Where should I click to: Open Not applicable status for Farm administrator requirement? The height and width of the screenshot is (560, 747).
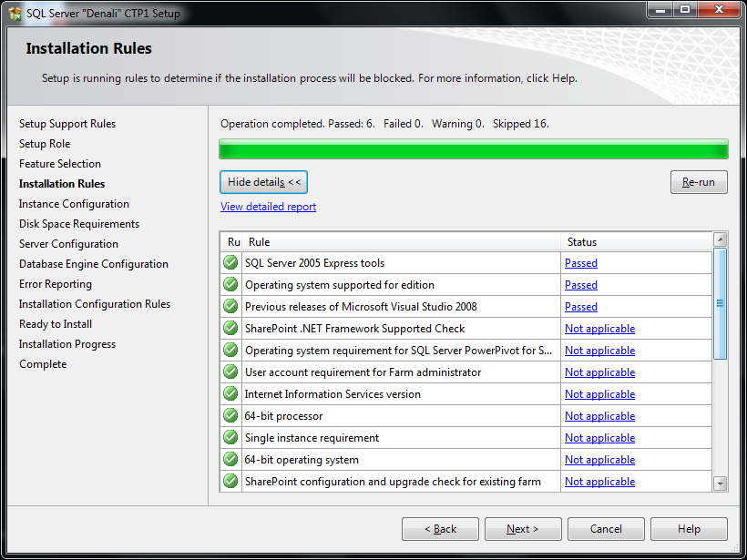pyautogui.click(x=599, y=372)
